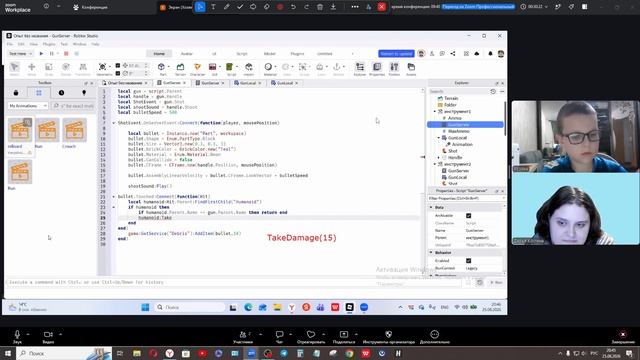640x360 pixels.
Task: Clear annotations with the trash icon
Action: pos(320,7)
